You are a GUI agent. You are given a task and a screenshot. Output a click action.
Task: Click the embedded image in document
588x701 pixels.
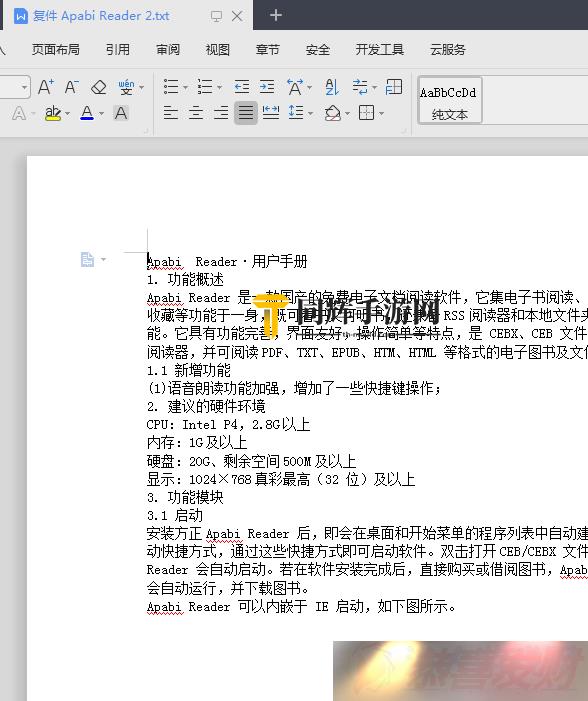[461, 671]
